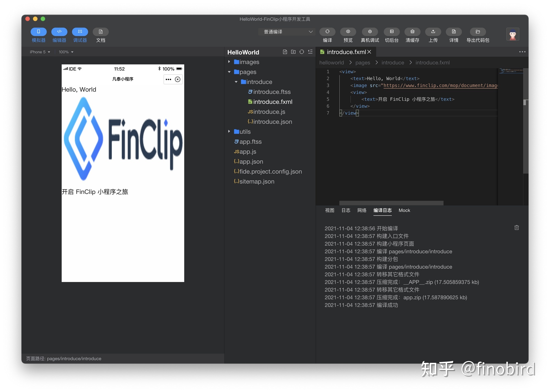Expand the images folder

[x=229, y=62]
